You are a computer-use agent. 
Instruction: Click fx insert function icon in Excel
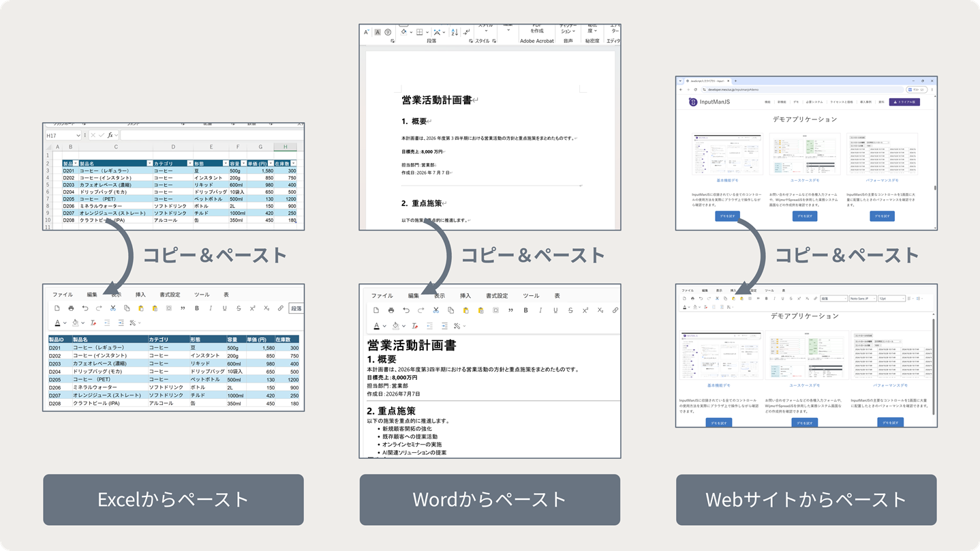click(x=110, y=135)
